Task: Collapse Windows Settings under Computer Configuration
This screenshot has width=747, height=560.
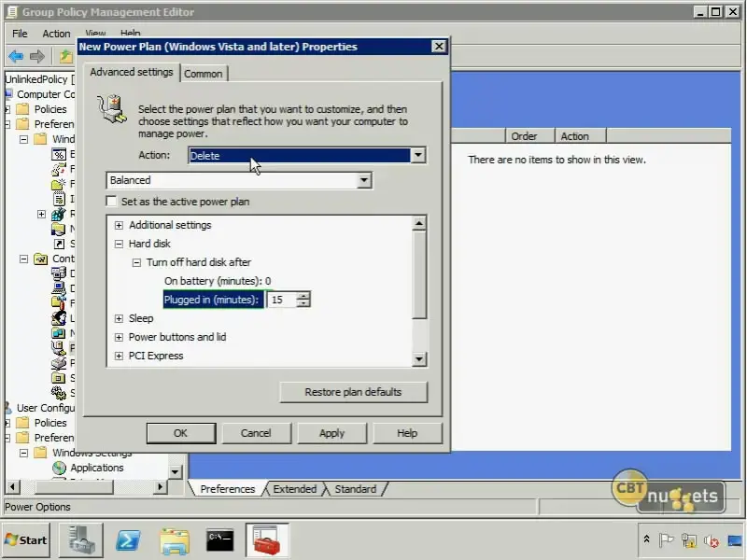Action: [x=24, y=139]
